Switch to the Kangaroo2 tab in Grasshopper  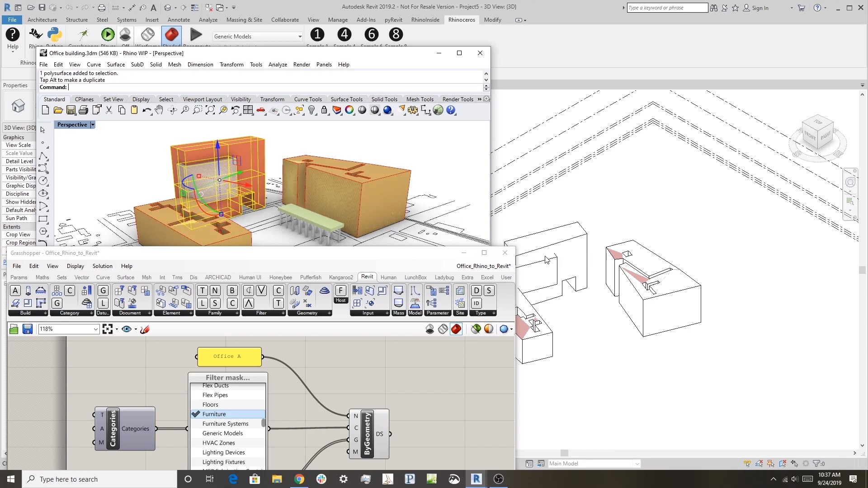[341, 277]
